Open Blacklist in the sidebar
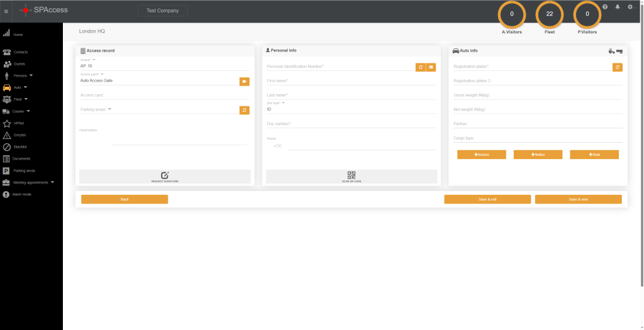 19,146
